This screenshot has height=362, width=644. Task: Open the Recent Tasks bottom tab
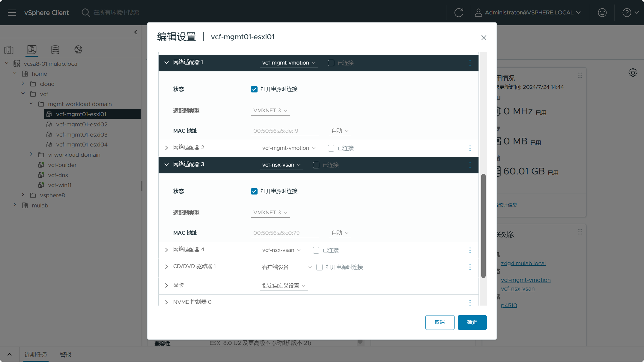click(36, 354)
